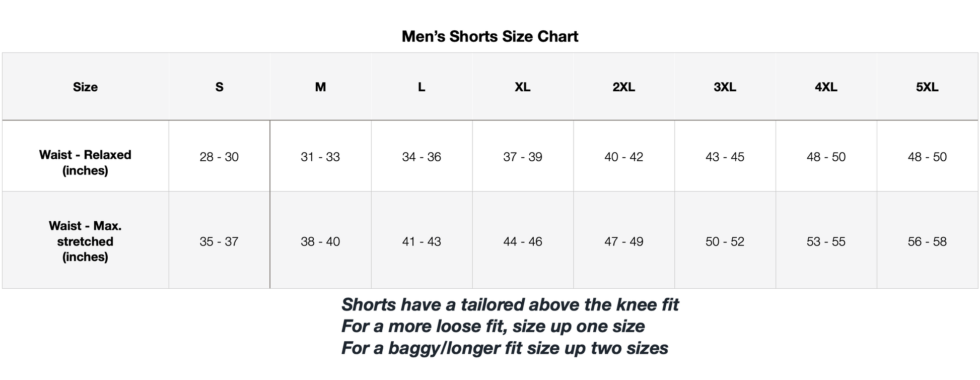980x380 pixels.
Task: Click the XL size column header
Action: (x=522, y=87)
